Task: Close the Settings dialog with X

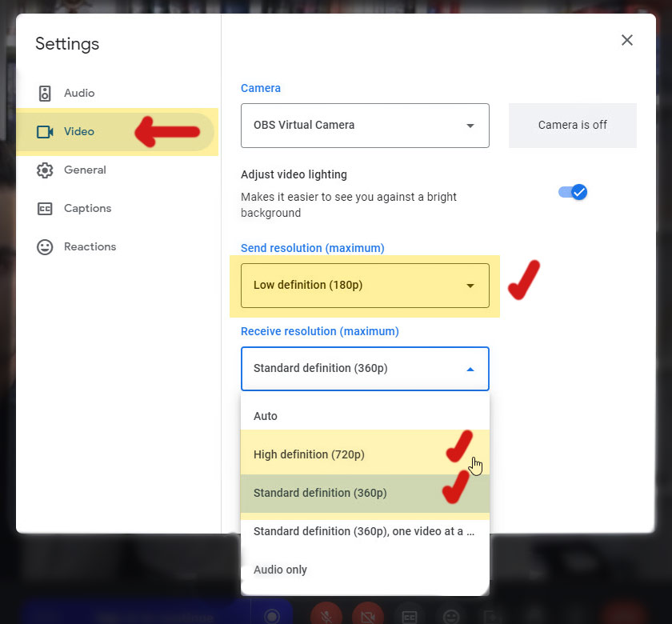Action: tap(627, 40)
